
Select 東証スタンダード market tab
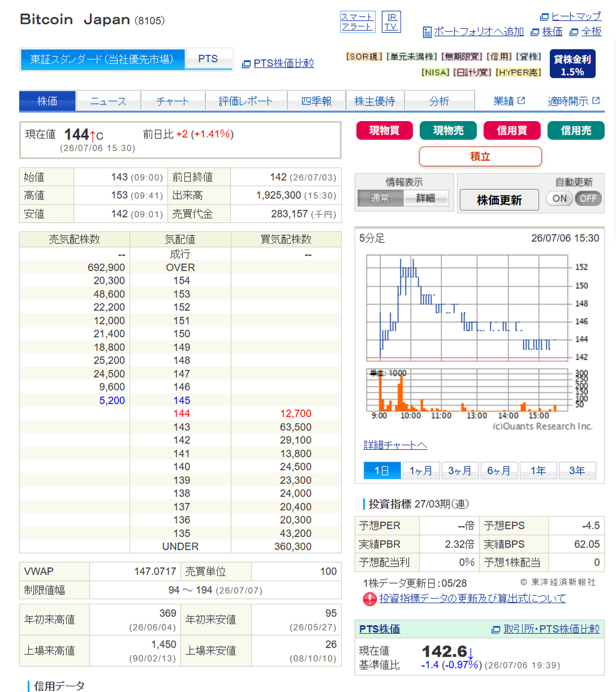pyautogui.click(x=103, y=59)
